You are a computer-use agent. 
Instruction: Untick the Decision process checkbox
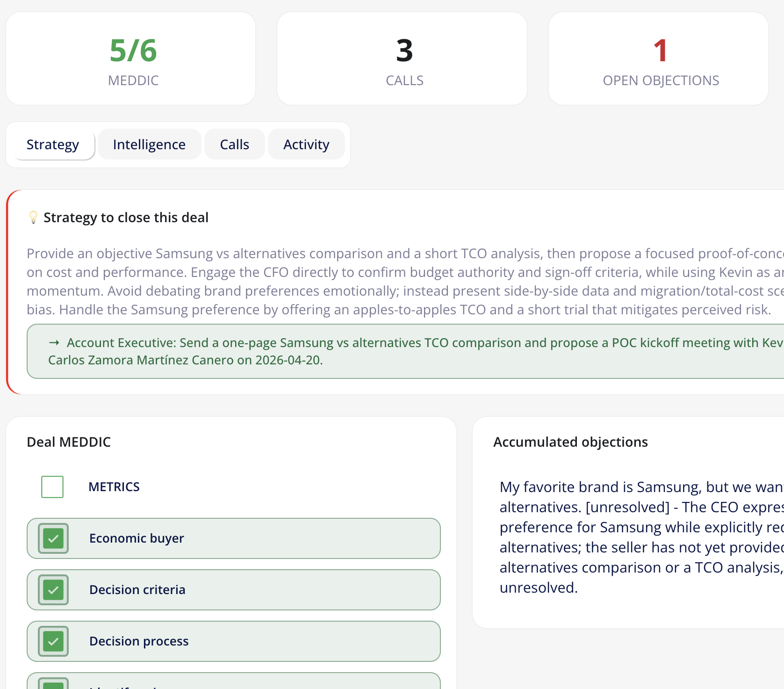53,641
